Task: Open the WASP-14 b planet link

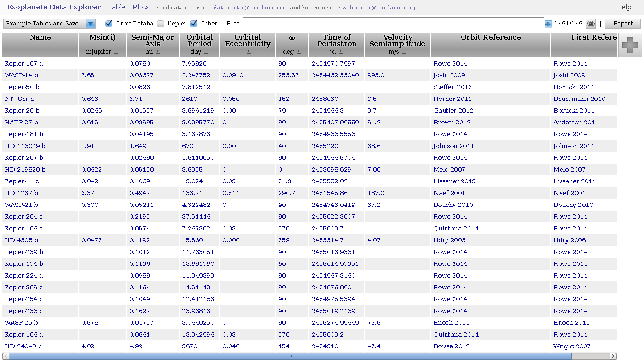Action: click(x=21, y=75)
